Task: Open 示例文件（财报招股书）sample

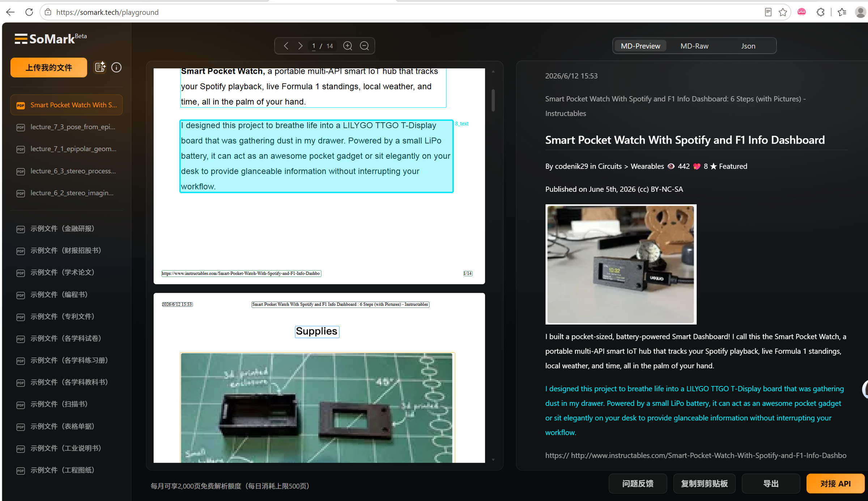Action: [67, 250]
